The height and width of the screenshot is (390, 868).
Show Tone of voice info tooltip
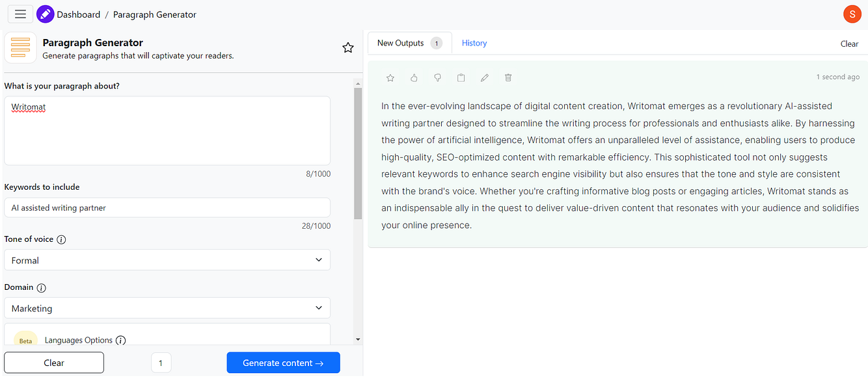pos(61,240)
